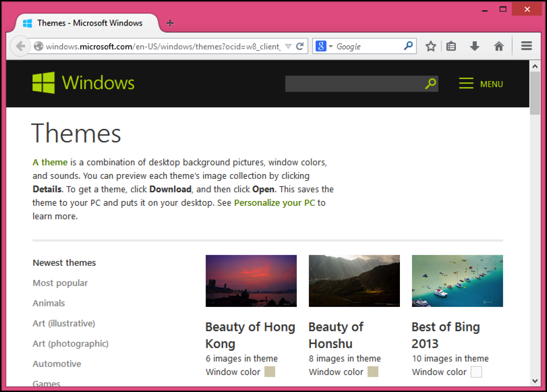This screenshot has width=547, height=392.
Task: Focus the address bar URL field
Action: [163, 47]
